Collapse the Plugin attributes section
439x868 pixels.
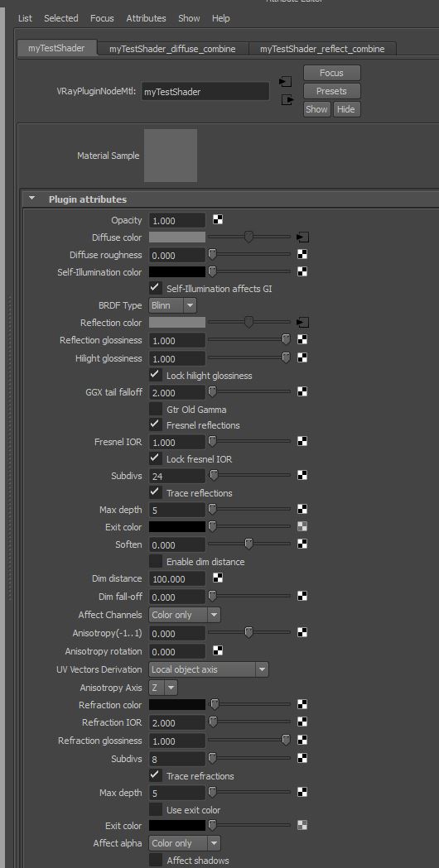(x=32, y=199)
